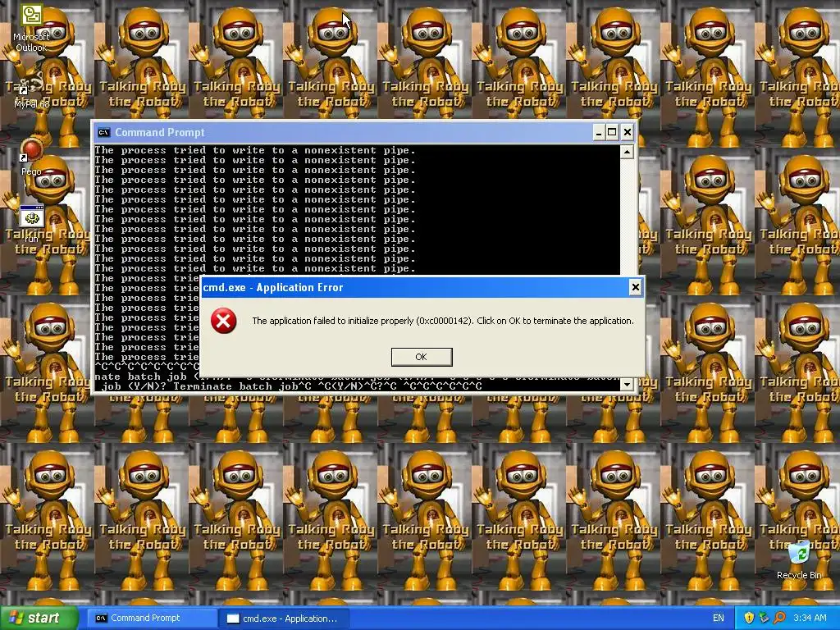
Task: Switch to Command Prompt taskbar button
Action: coord(152,618)
